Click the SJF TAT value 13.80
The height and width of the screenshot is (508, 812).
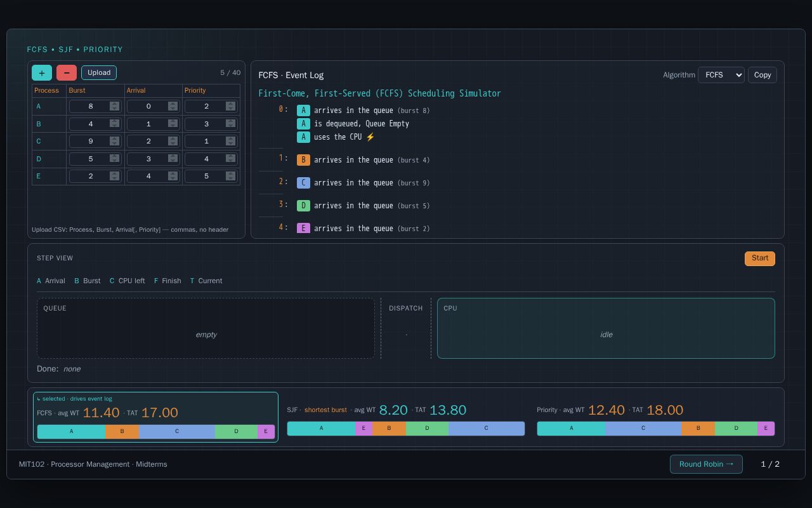tap(448, 410)
